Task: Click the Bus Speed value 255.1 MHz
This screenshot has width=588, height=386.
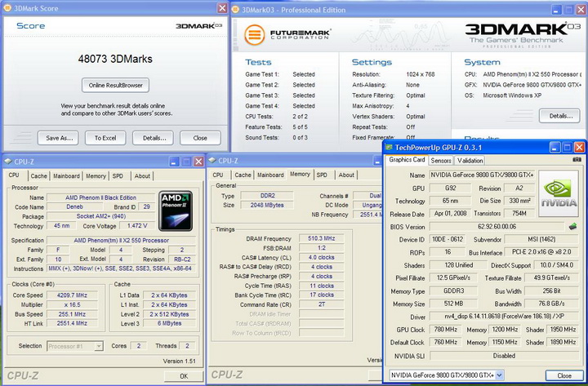Action: tap(72, 314)
